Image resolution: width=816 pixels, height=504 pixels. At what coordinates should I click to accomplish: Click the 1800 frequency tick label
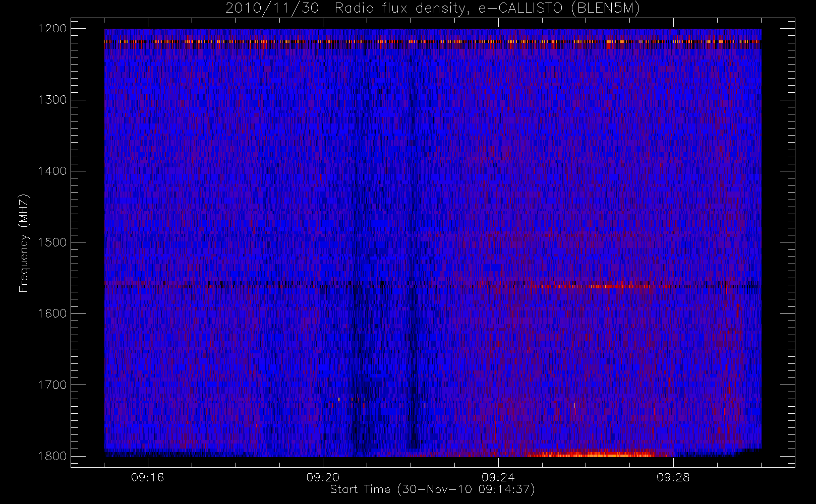[52, 456]
